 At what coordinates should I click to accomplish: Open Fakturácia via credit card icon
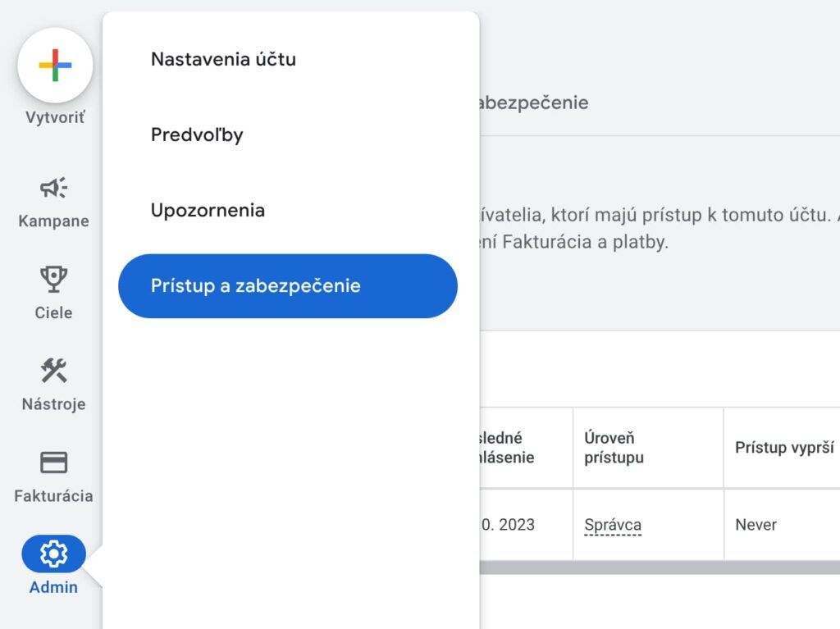pyautogui.click(x=53, y=463)
